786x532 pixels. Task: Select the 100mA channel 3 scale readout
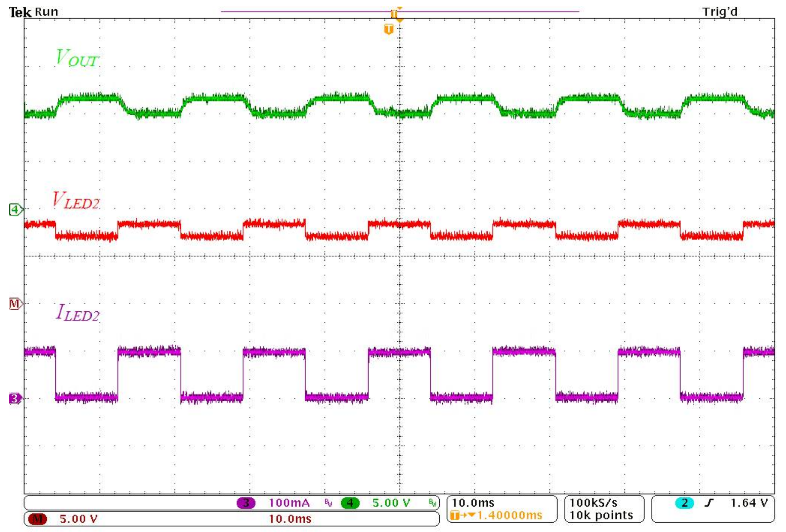click(x=289, y=503)
